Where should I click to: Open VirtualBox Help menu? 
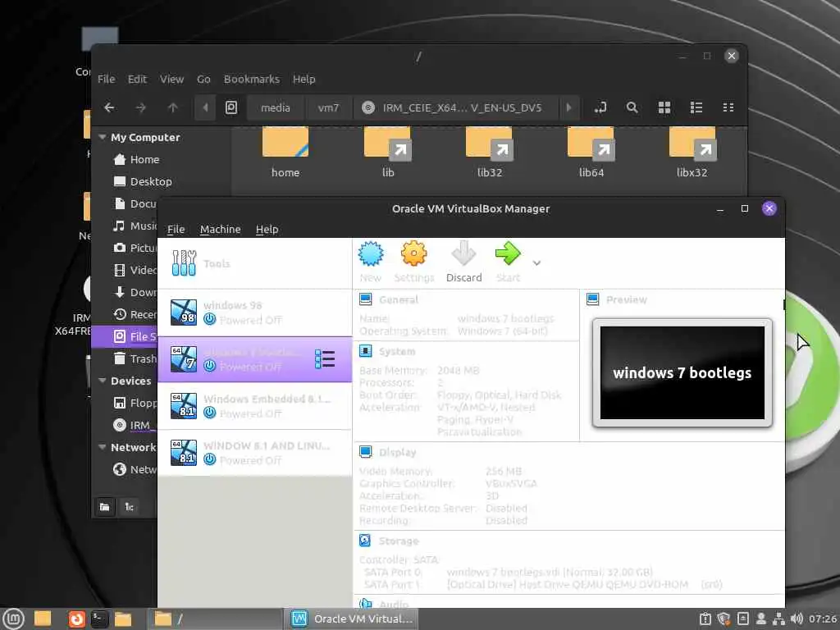pyautogui.click(x=267, y=230)
